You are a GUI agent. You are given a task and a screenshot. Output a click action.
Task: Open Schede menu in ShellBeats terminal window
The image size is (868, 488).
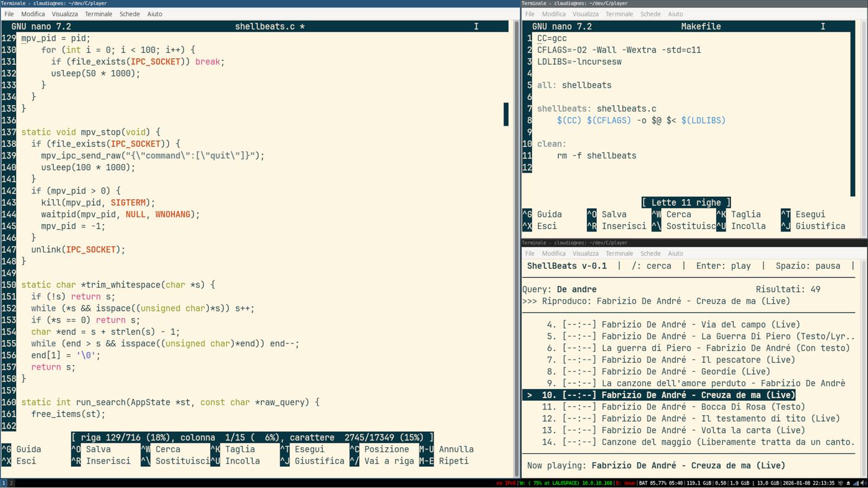pos(650,254)
